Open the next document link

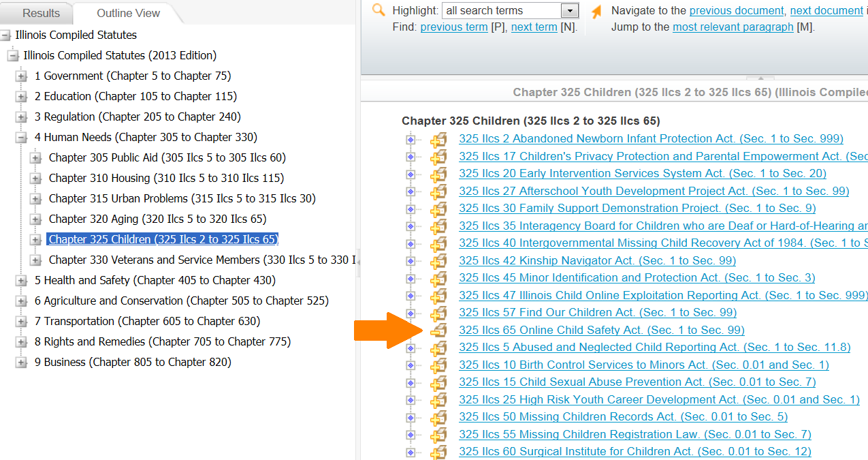[x=826, y=10]
